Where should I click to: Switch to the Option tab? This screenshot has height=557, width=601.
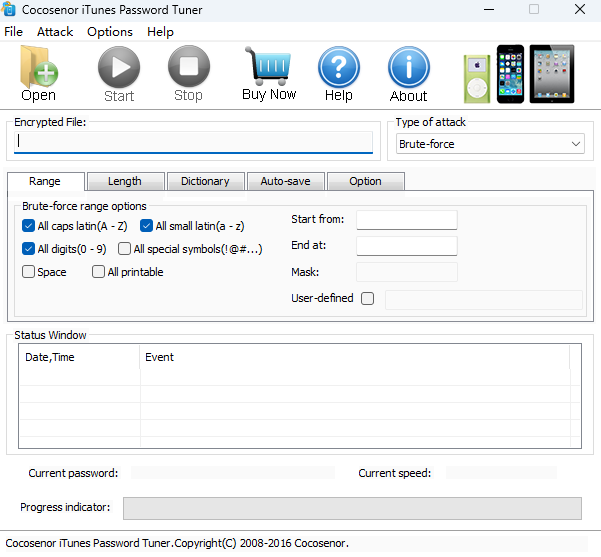[x=365, y=181]
